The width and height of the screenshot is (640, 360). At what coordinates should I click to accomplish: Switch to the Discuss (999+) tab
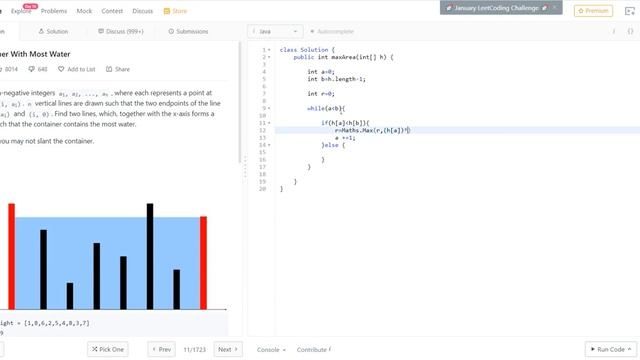(121, 31)
